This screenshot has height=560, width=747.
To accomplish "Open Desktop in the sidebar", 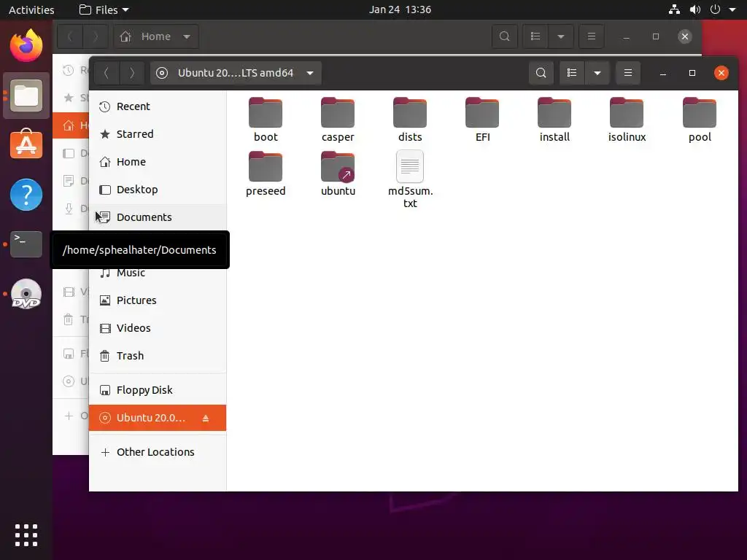I will click(158, 189).
